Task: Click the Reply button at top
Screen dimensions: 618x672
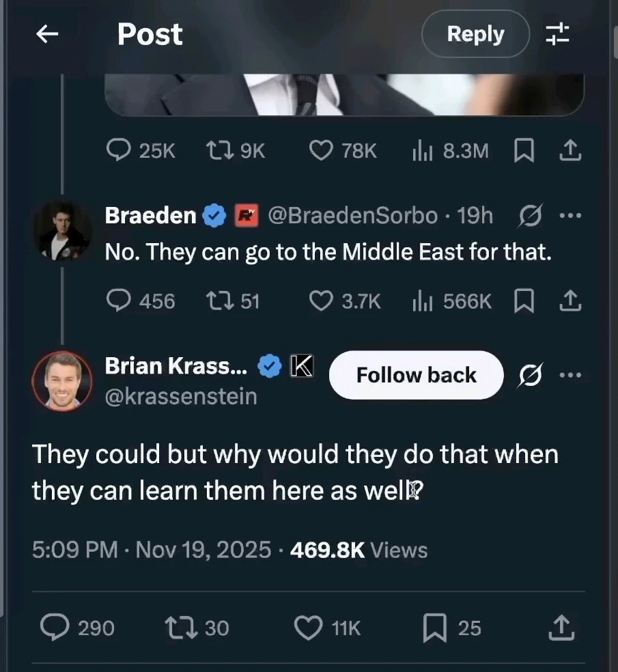Action: pyautogui.click(x=475, y=34)
